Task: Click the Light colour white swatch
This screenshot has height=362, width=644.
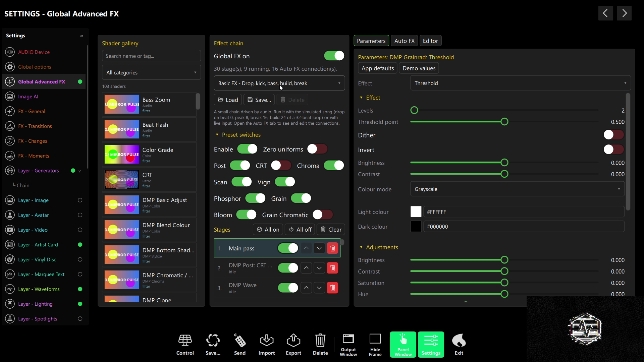Action: [x=416, y=212]
